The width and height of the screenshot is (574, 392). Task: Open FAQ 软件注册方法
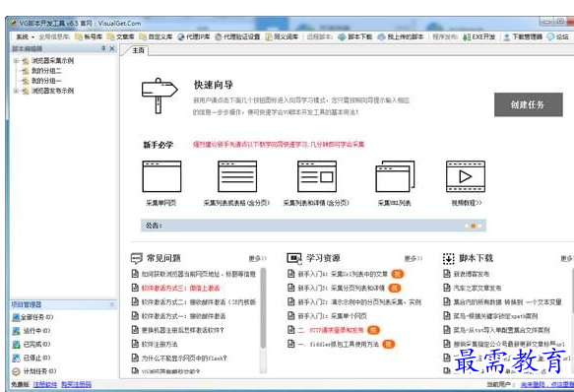pyautogui.click(x=159, y=344)
